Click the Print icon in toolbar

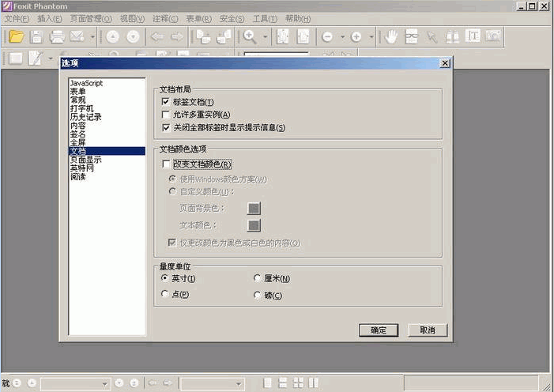(57, 36)
